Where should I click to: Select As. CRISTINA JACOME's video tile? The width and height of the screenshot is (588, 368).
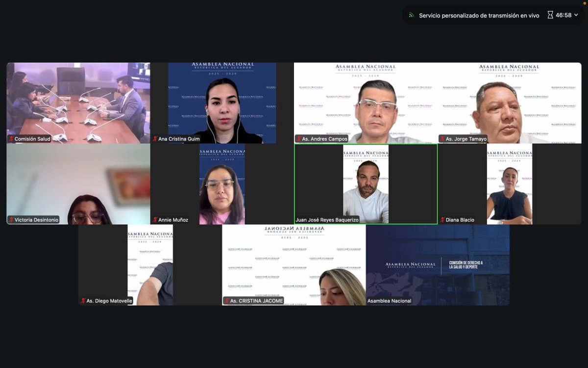(x=294, y=265)
